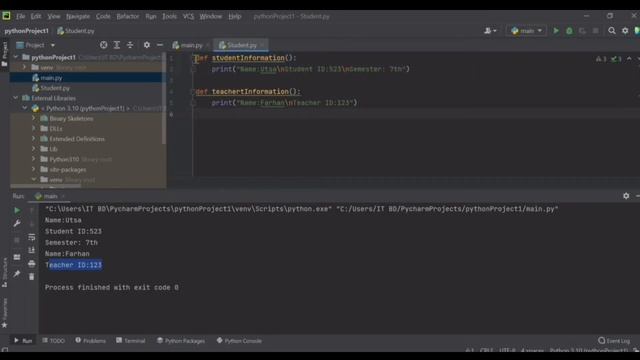Open the VCS menu

188,16
